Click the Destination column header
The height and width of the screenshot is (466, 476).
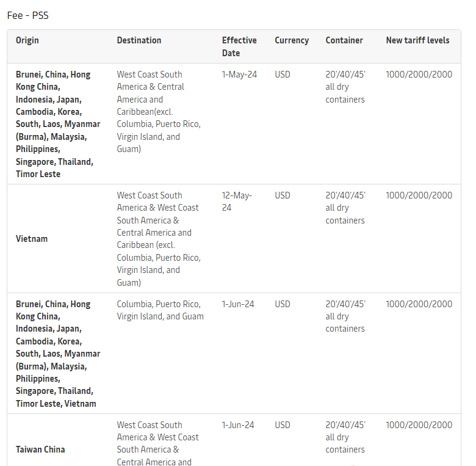point(139,40)
